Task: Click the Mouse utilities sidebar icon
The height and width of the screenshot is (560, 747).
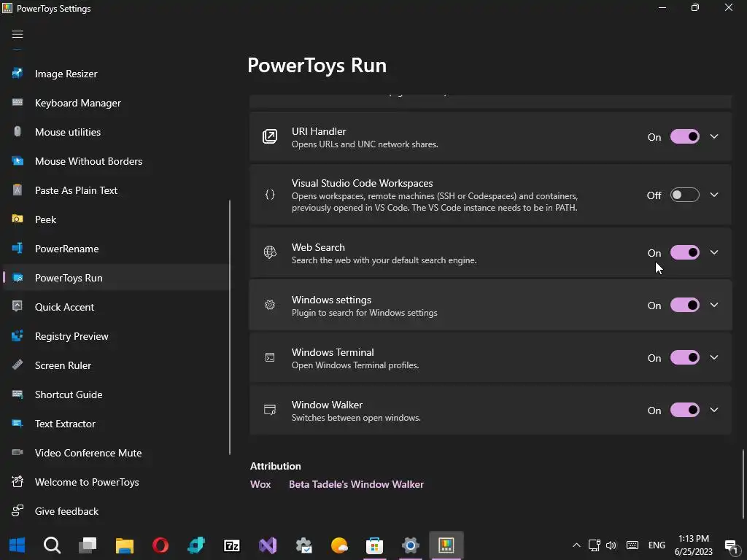Action: [18, 131]
